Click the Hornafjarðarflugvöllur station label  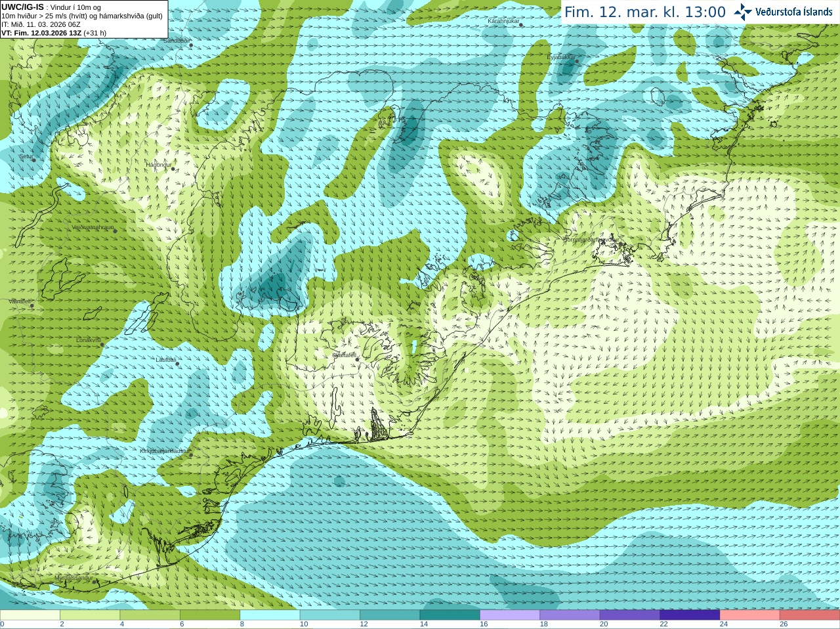pyautogui.click(x=591, y=240)
